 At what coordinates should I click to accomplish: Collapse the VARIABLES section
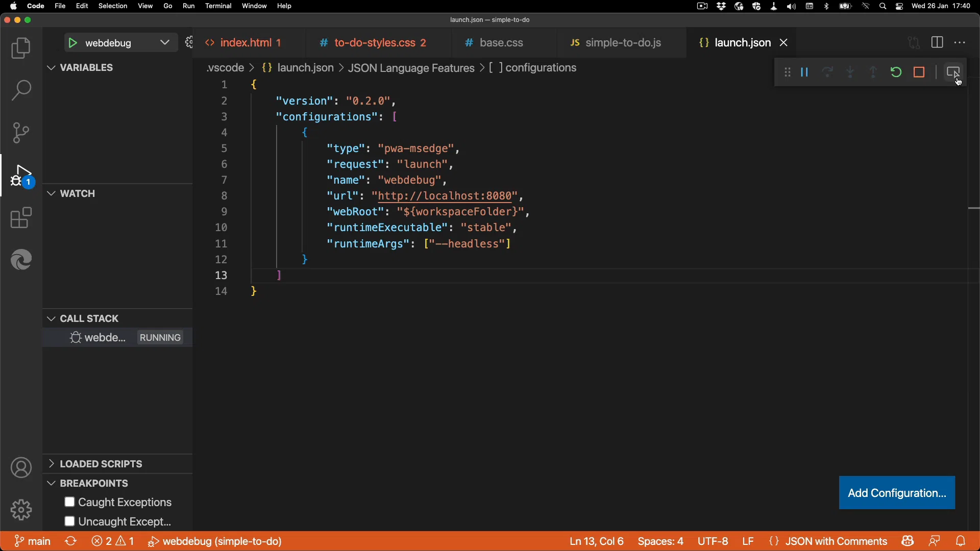click(117, 68)
